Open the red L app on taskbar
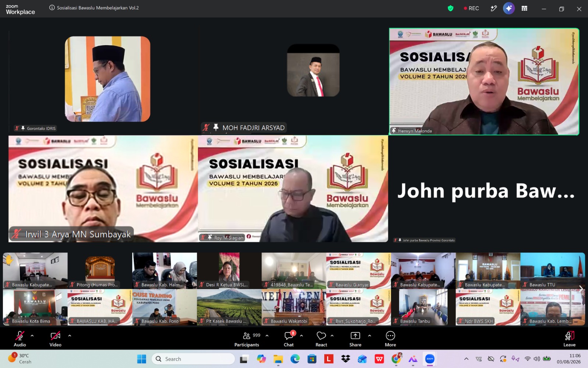 [x=329, y=359]
